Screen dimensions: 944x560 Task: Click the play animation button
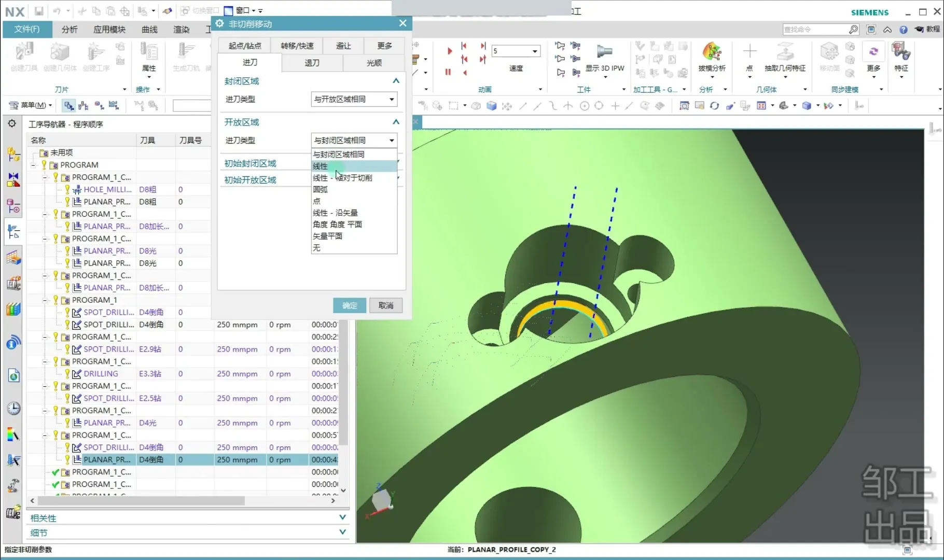click(449, 51)
